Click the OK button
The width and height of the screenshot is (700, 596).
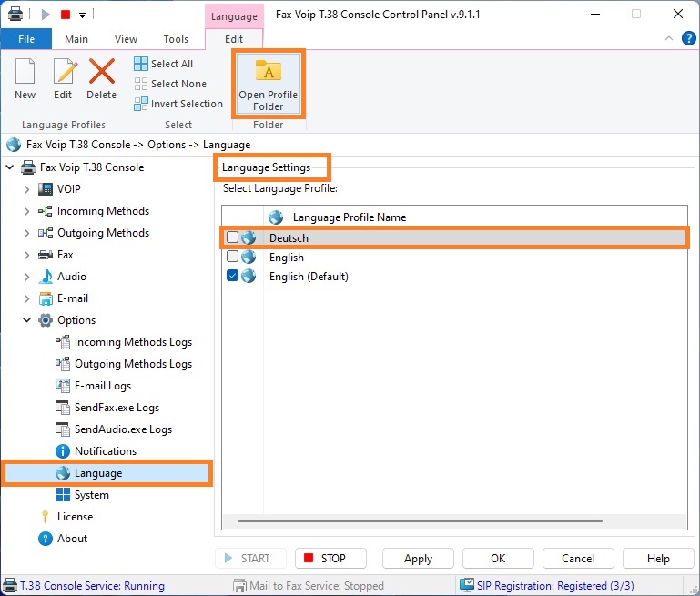[498, 559]
